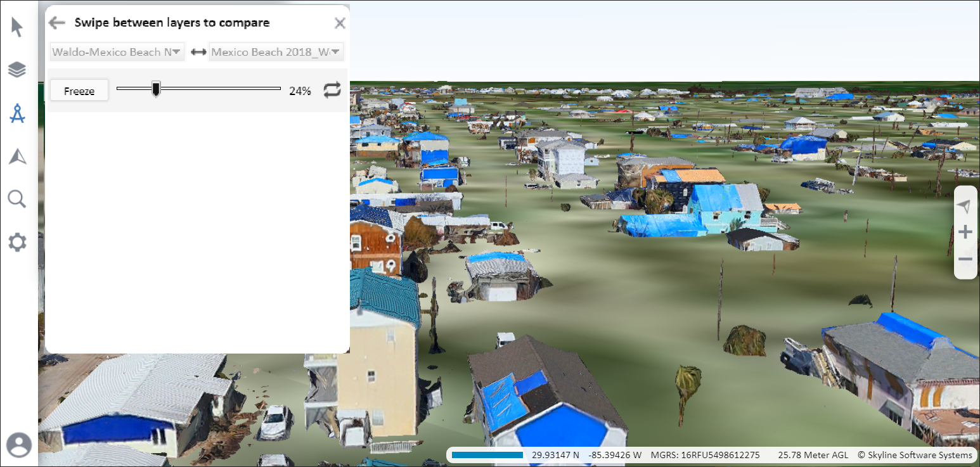
Task: Click the latitude value 29.93147 N
Action: tap(555, 455)
